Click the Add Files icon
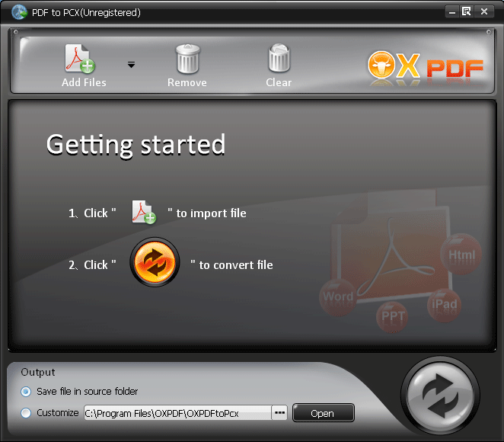Viewport: 504px width, 442px height. [x=80, y=59]
